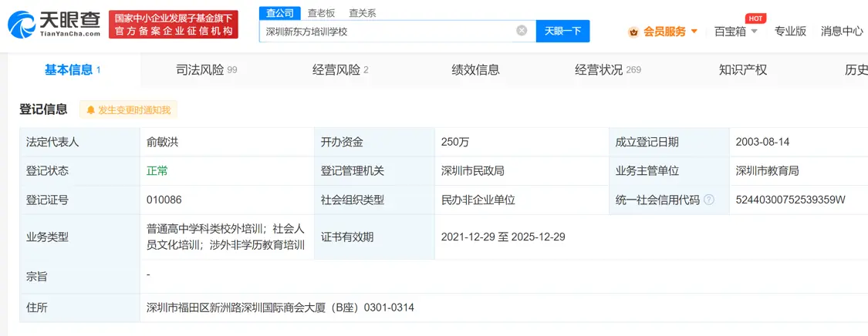This screenshot has height=336, width=868.
Task: Click the 登记状态 label cell
Action: tap(79, 171)
